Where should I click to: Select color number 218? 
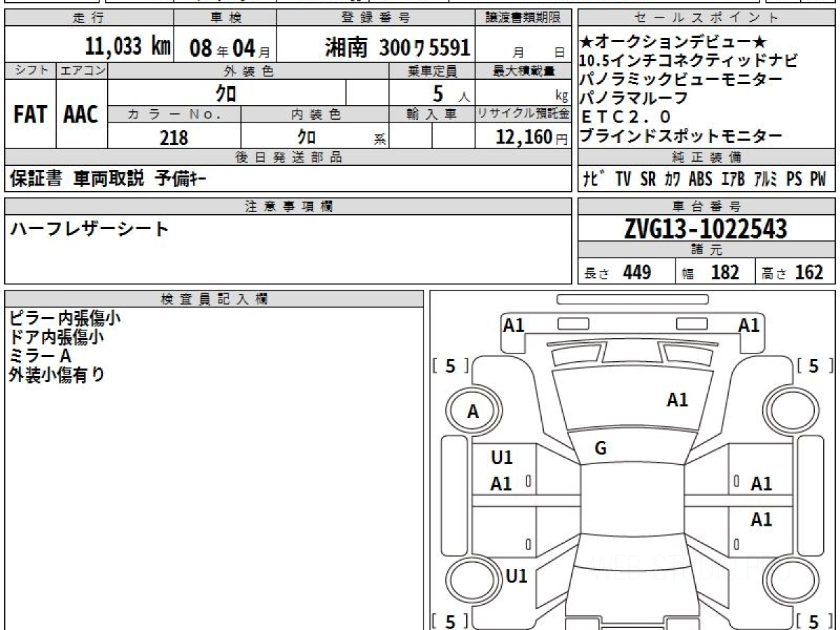(x=174, y=137)
